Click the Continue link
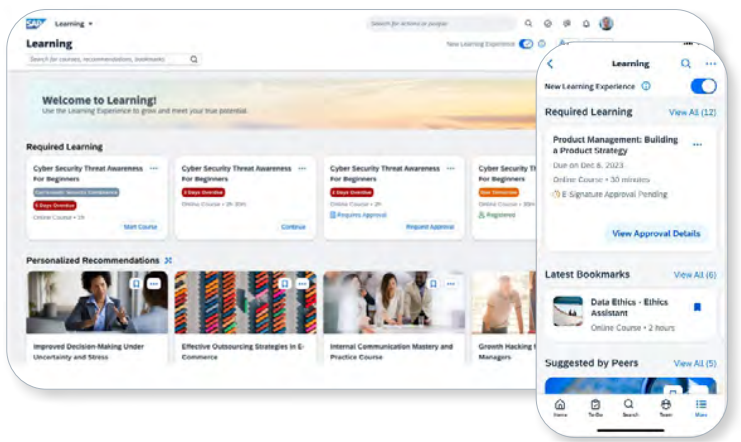Viewport: 741px width, 442px height. pyautogui.click(x=293, y=227)
